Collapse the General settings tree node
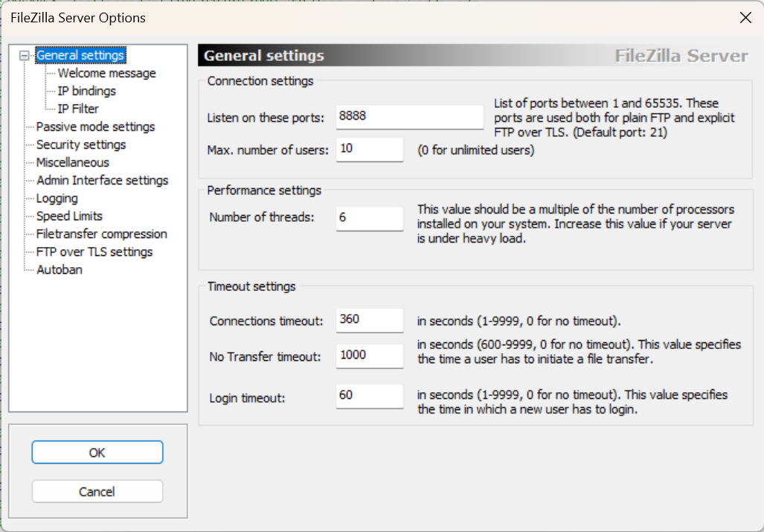This screenshot has height=532, width=764. click(24, 56)
